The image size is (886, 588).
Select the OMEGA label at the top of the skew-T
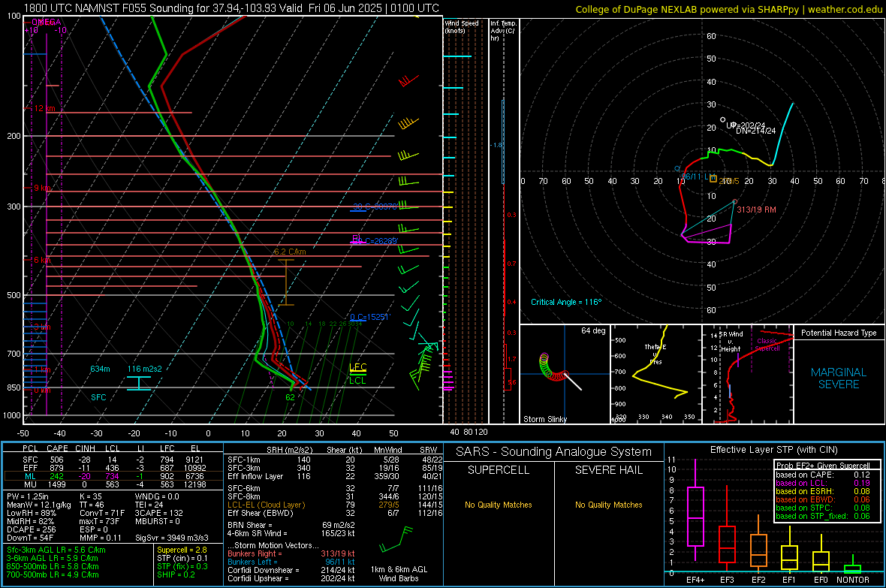tap(46, 22)
